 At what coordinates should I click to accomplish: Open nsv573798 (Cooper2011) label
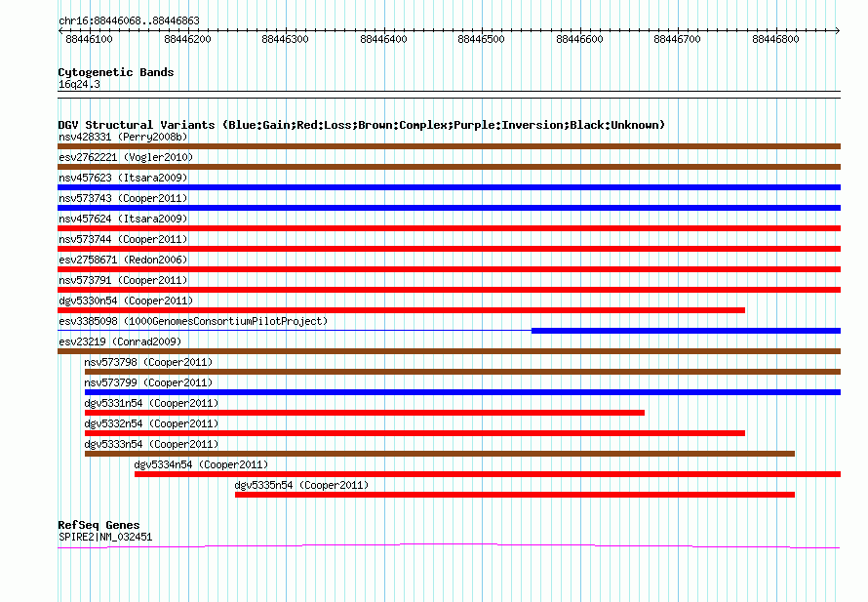point(148,362)
